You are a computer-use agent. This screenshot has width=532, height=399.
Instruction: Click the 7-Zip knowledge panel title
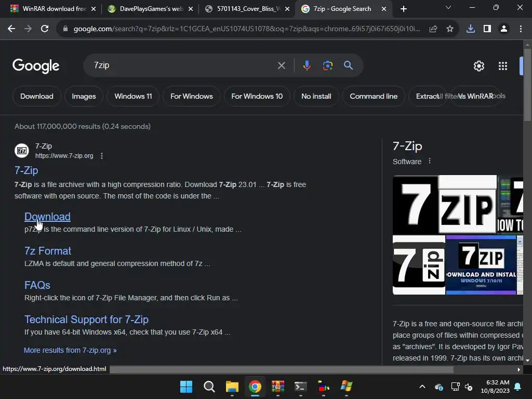coord(407,146)
